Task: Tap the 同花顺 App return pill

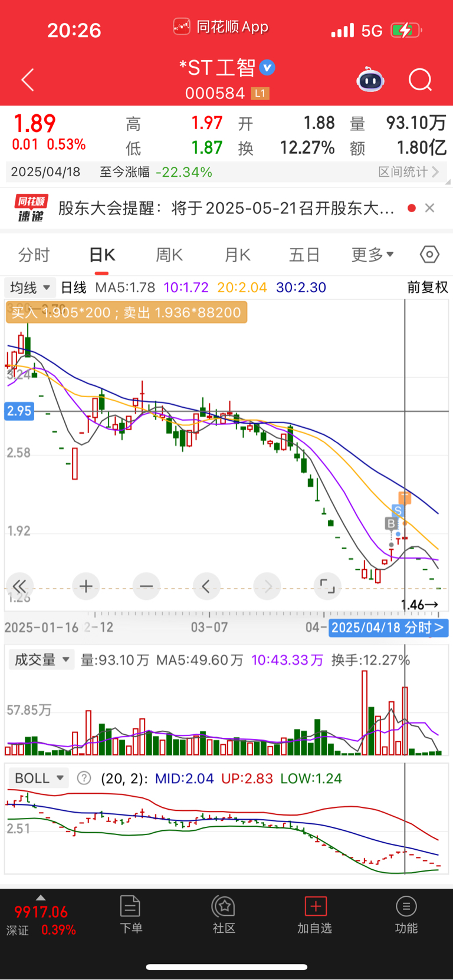Action: tap(221, 27)
